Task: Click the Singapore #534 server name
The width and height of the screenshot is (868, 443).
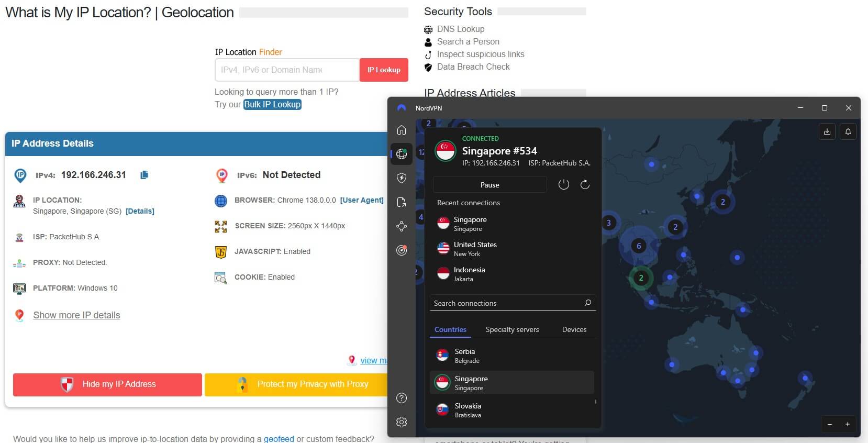Action: tap(499, 151)
